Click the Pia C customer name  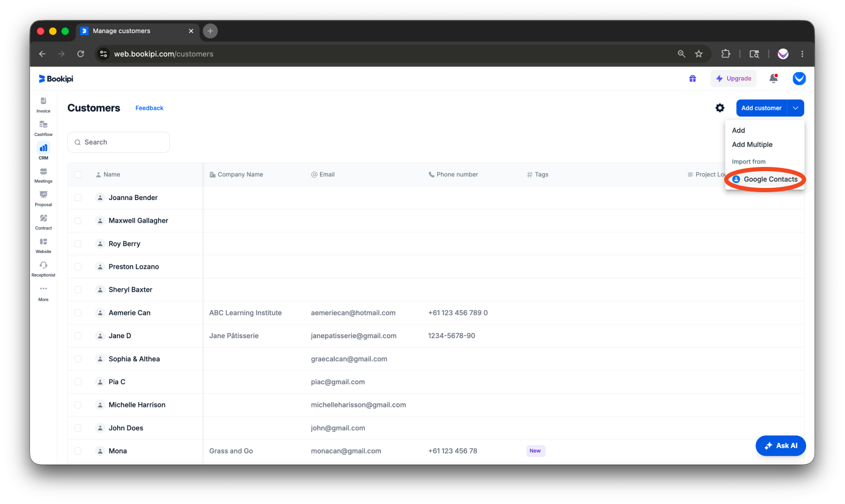[117, 382]
